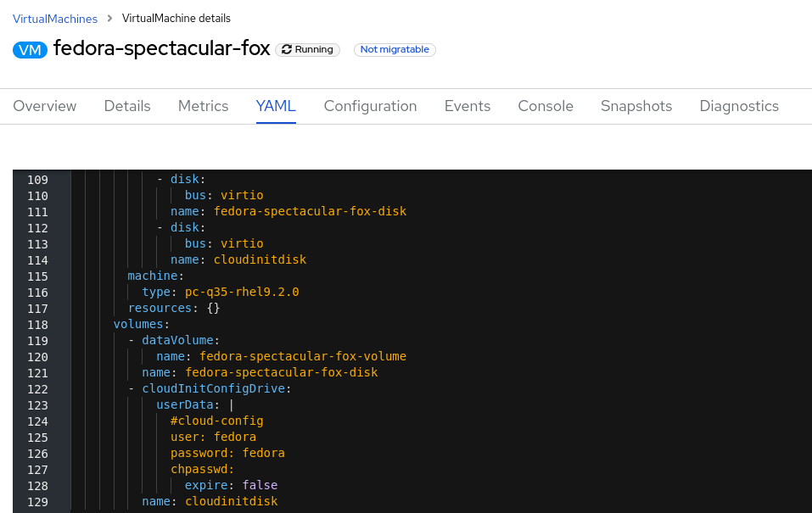Viewport: 812px width, 513px height.
Task: Place cursor on the expire false value
Action: 260,485
